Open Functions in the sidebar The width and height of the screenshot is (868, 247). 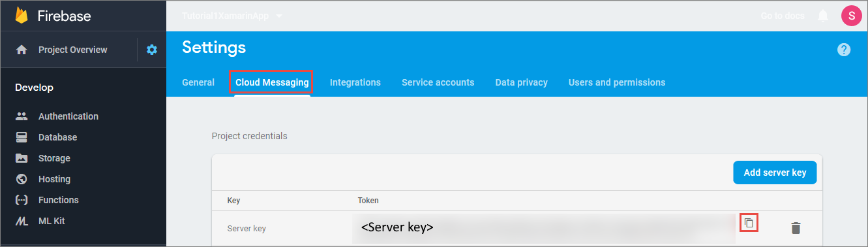59,200
